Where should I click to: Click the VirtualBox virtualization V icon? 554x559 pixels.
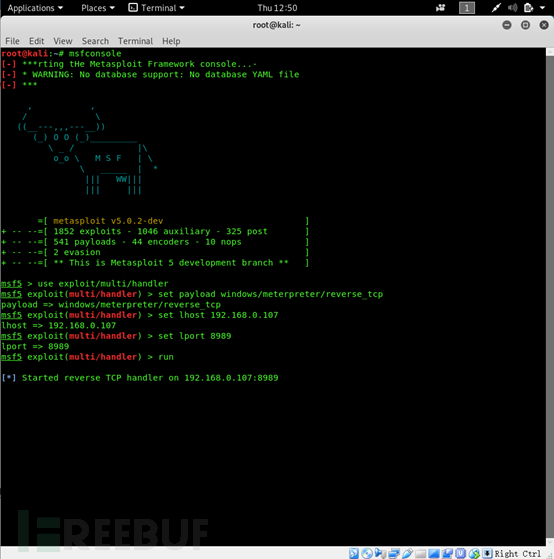461,553
